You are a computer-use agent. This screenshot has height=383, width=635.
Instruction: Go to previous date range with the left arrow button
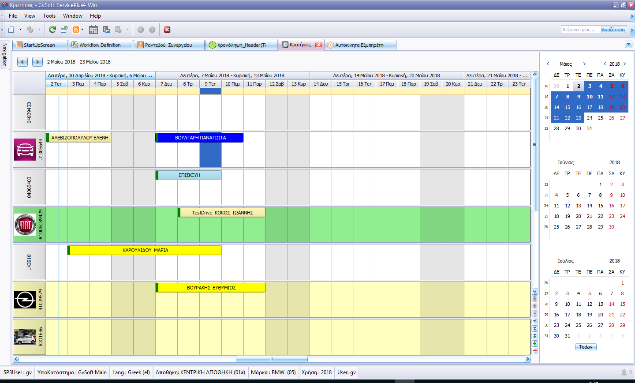click(22, 62)
